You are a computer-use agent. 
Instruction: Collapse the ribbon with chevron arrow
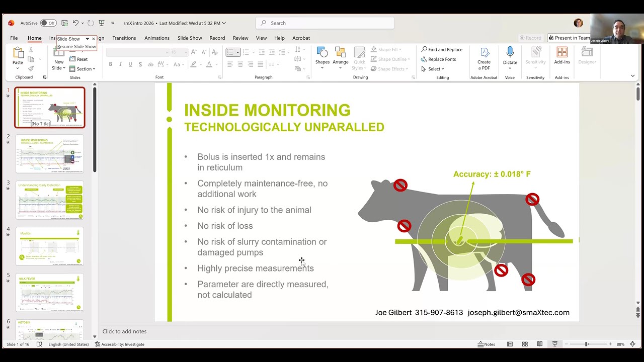(632, 76)
